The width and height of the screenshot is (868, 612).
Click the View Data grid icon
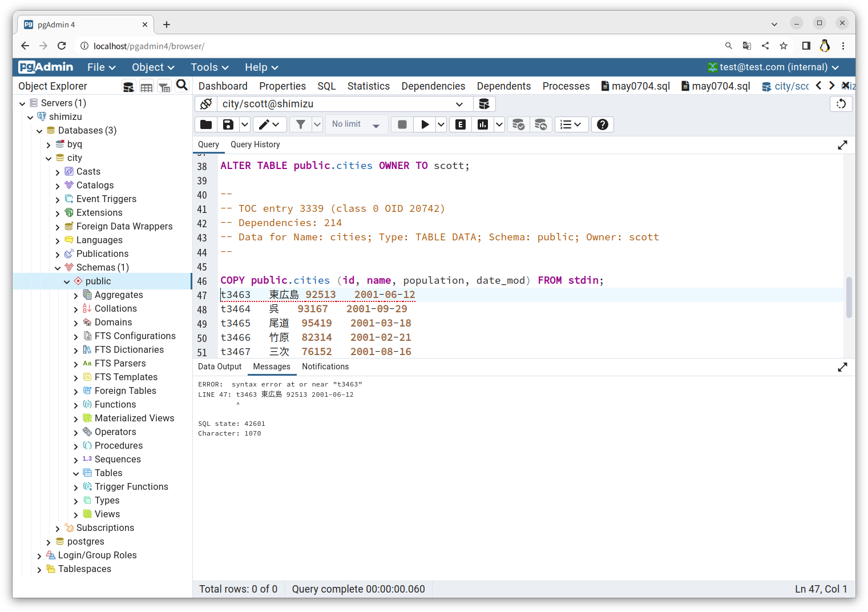147,86
